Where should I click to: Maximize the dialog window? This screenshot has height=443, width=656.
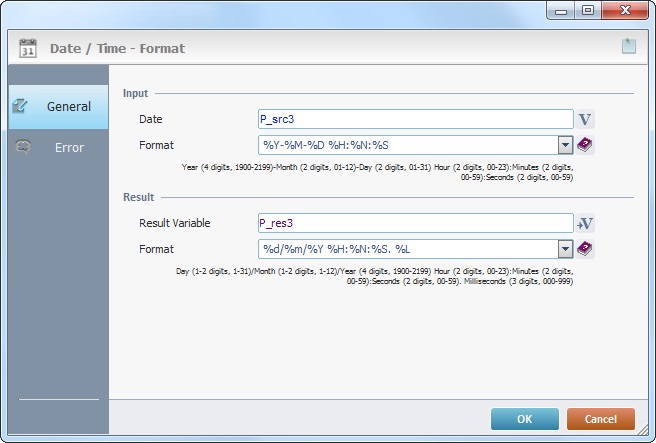(588, 10)
